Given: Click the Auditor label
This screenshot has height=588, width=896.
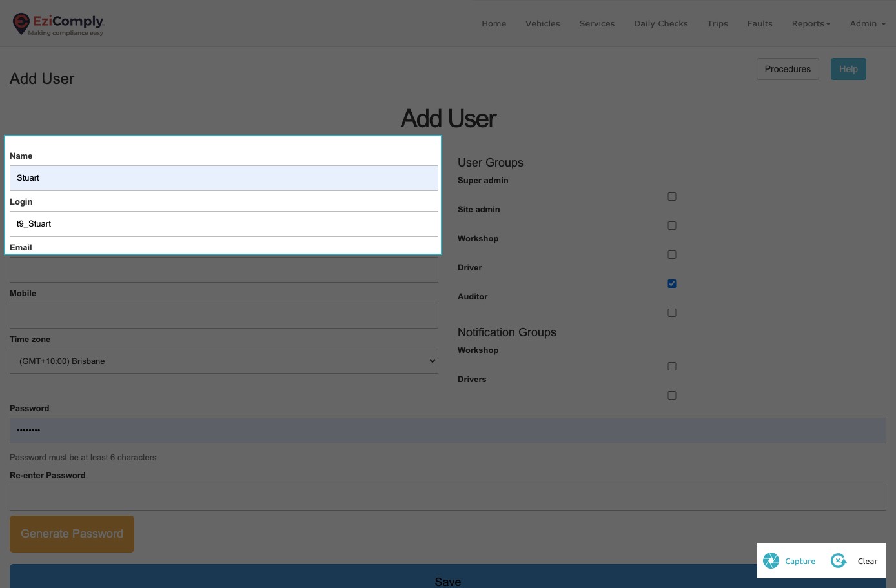Looking at the screenshot, I should 473,296.
